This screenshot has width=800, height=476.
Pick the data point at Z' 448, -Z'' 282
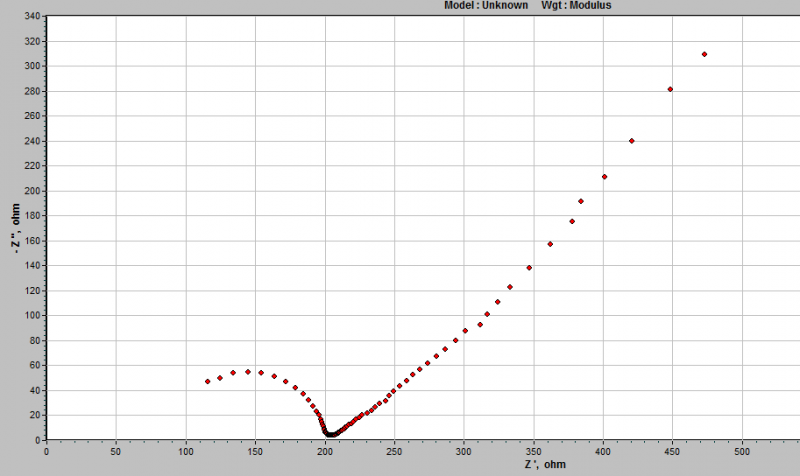point(670,89)
